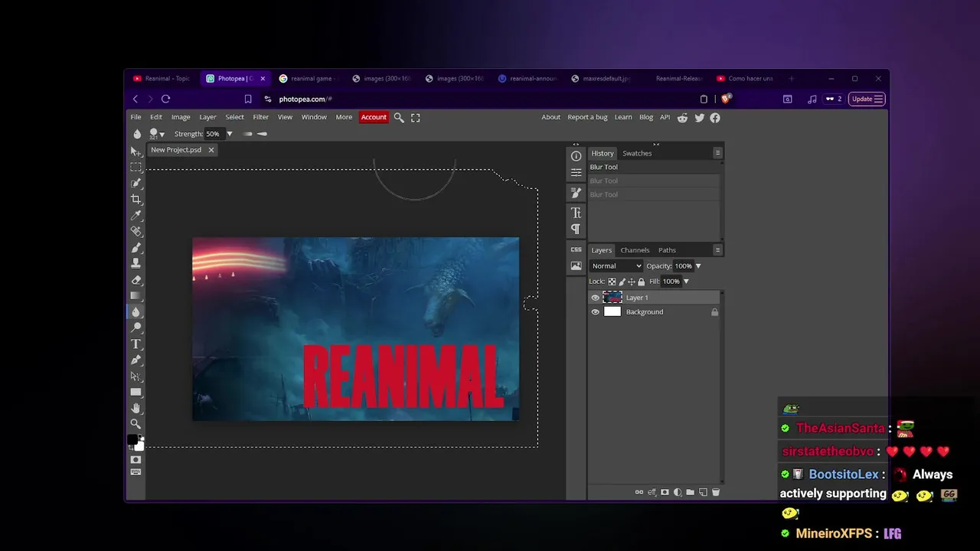Screen dimensions: 980x551
Task: Click the Layer 1 thumbnail
Action: coord(612,298)
